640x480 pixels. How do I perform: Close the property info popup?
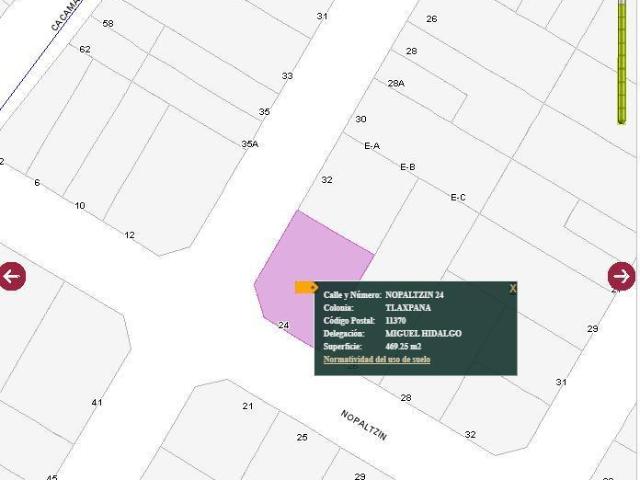(x=513, y=289)
